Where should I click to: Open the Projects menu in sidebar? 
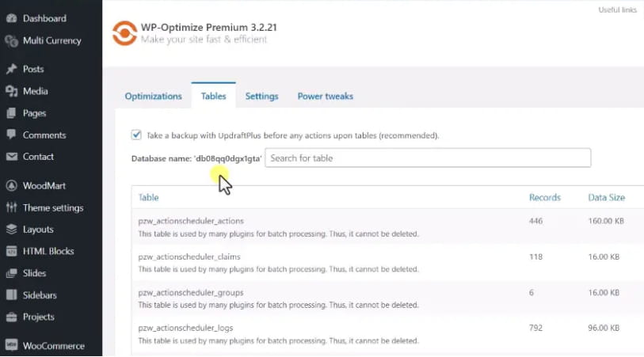click(x=38, y=317)
